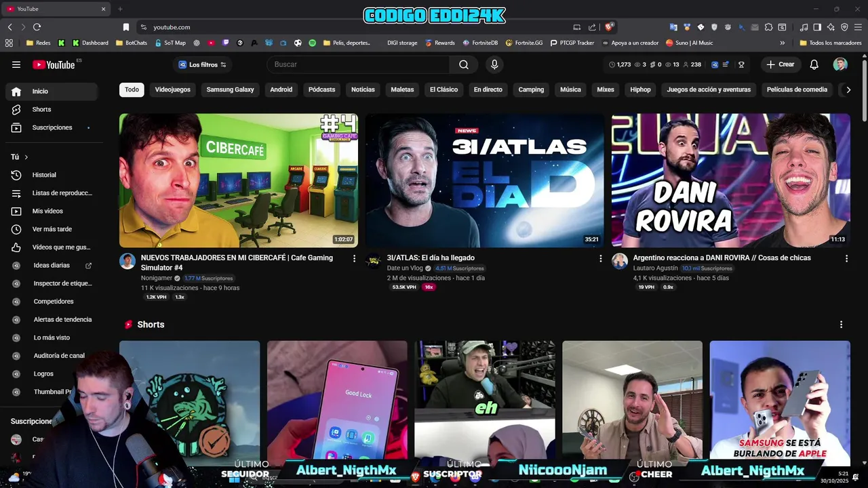Open the Good Lock phone short

(x=337, y=403)
